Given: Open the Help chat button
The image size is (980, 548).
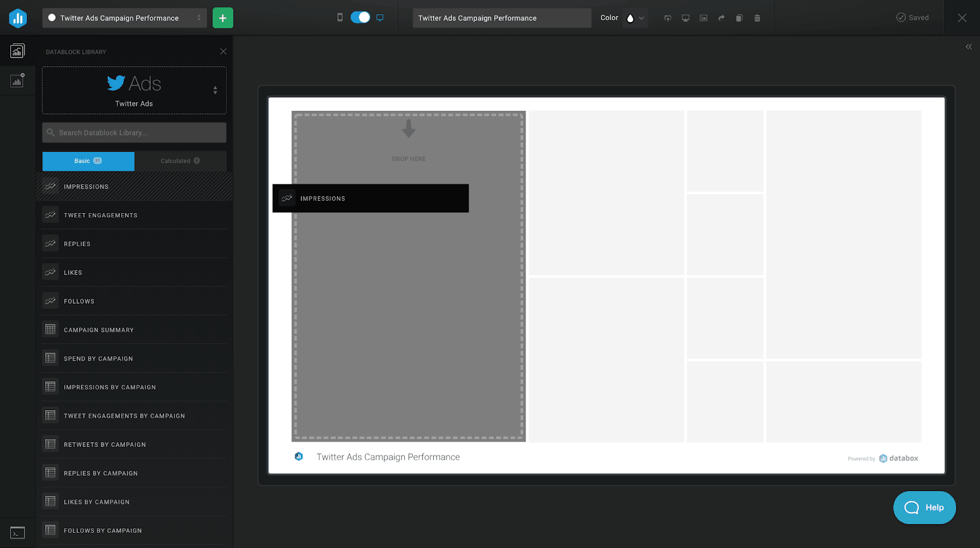Looking at the screenshot, I should click(924, 508).
